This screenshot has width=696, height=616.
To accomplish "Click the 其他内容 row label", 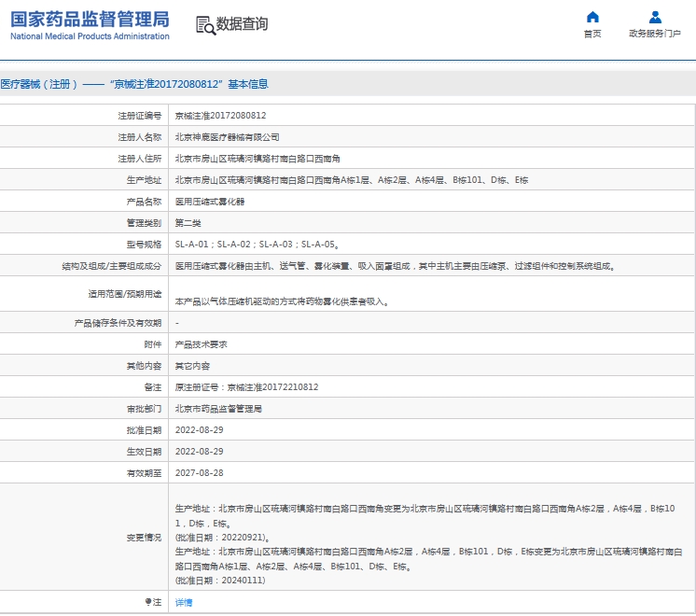I will [145, 366].
